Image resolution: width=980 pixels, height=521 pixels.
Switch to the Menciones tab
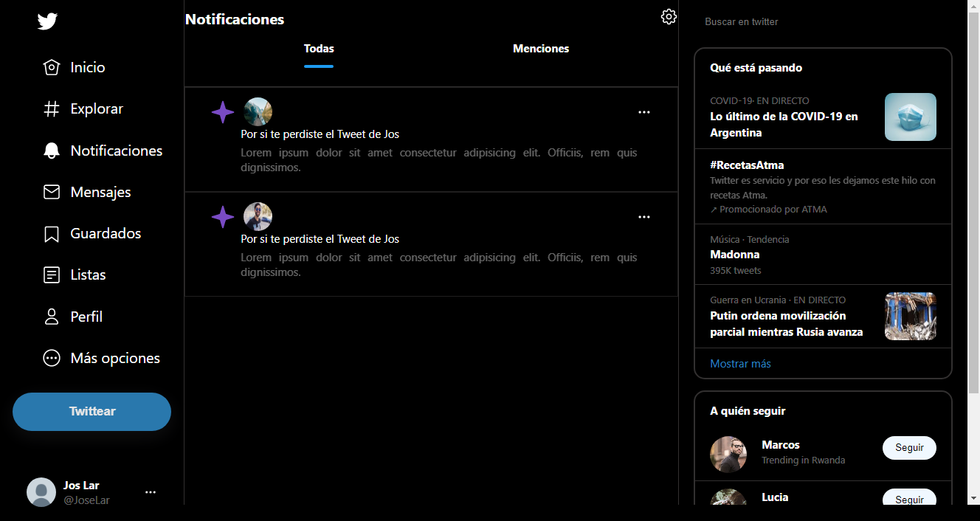tap(541, 49)
